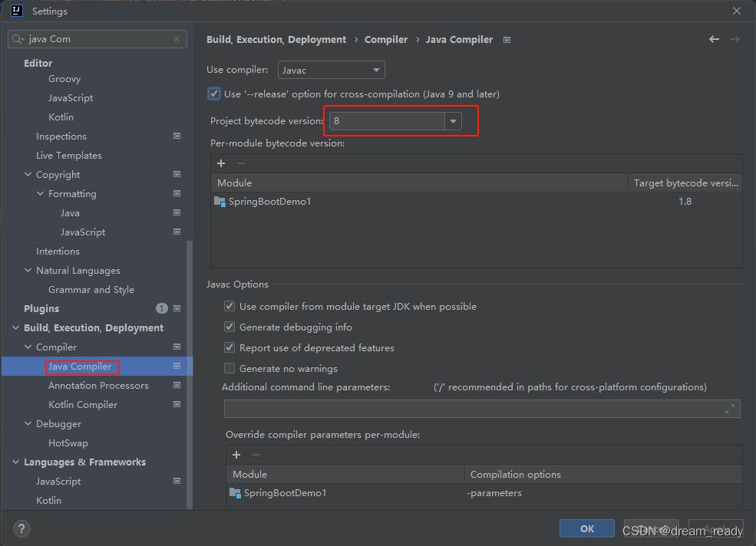
Task: Click the project-level icon beside Java Compiler breadcrumb
Action: [507, 40]
